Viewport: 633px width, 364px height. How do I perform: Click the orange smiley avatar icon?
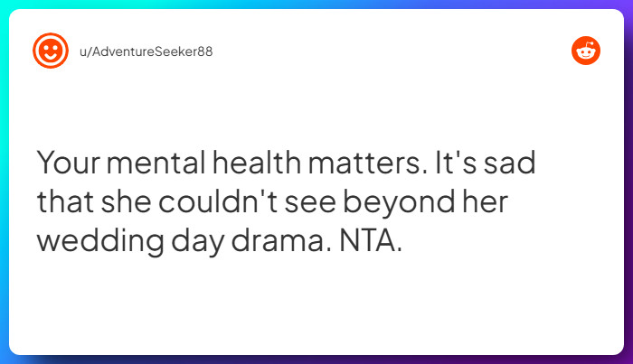pyautogui.click(x=51, y=51)
